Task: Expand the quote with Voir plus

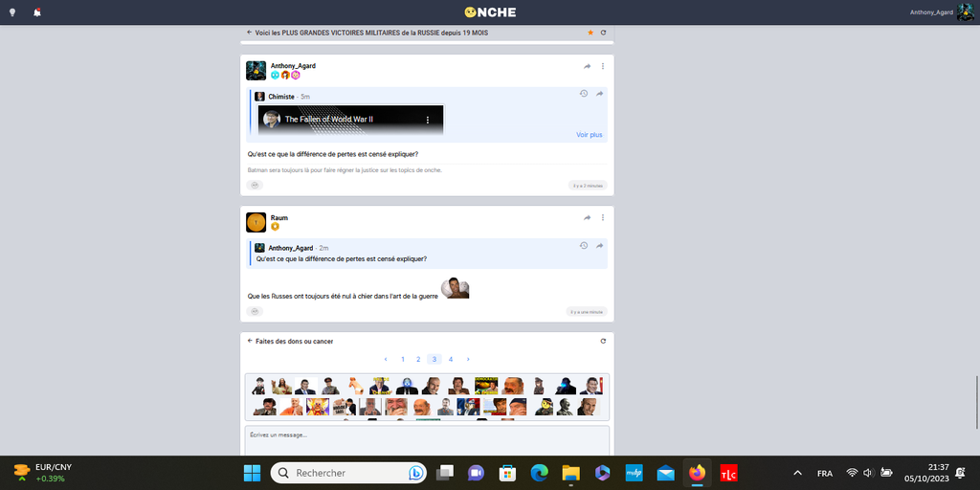Action: [x=590, y=134]
